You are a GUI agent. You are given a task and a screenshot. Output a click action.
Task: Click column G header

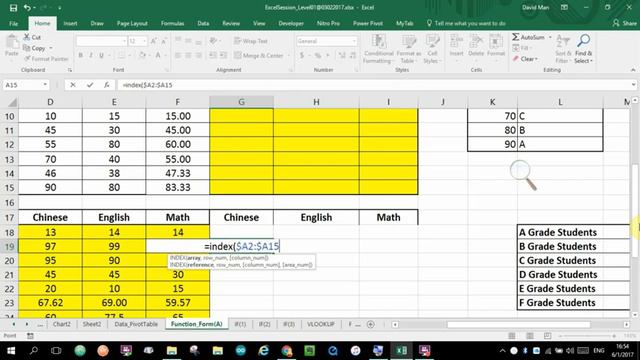(241, 102)
